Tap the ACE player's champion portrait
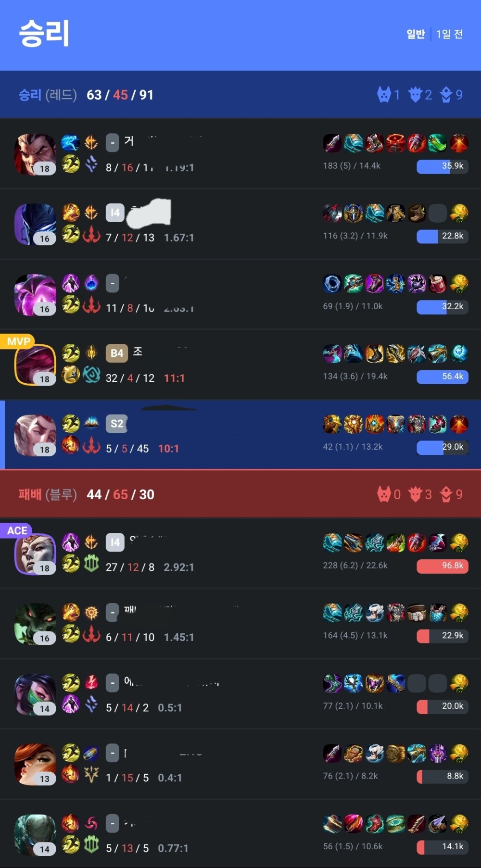This screenshot has width=481, height=868. [x=35, y=554]
